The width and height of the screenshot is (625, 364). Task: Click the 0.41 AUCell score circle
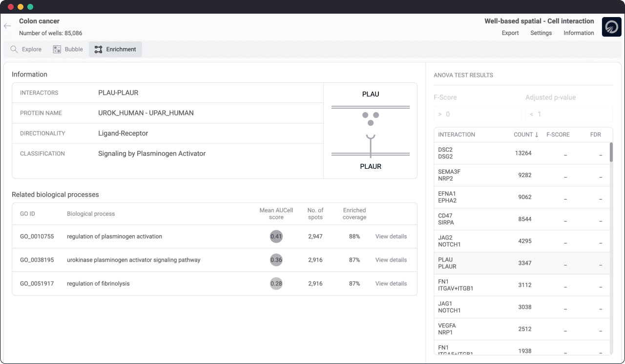(276, 237)
